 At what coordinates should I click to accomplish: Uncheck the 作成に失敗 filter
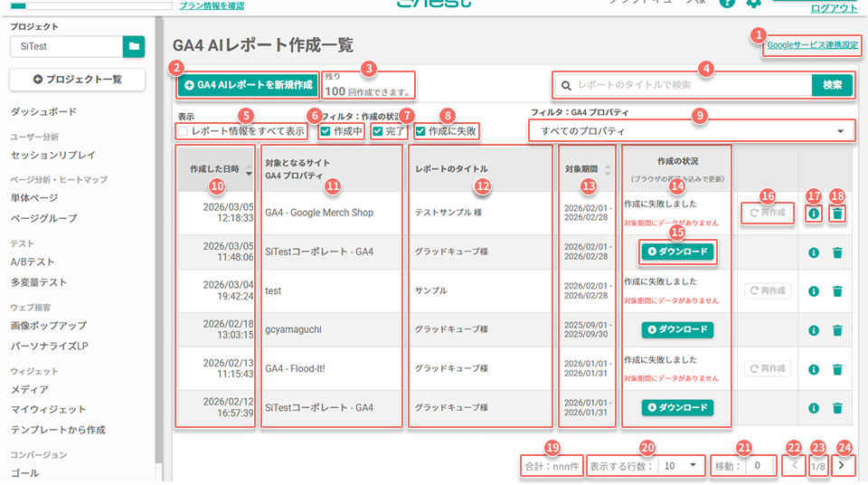pyautogui.click(x=420, y=131)
